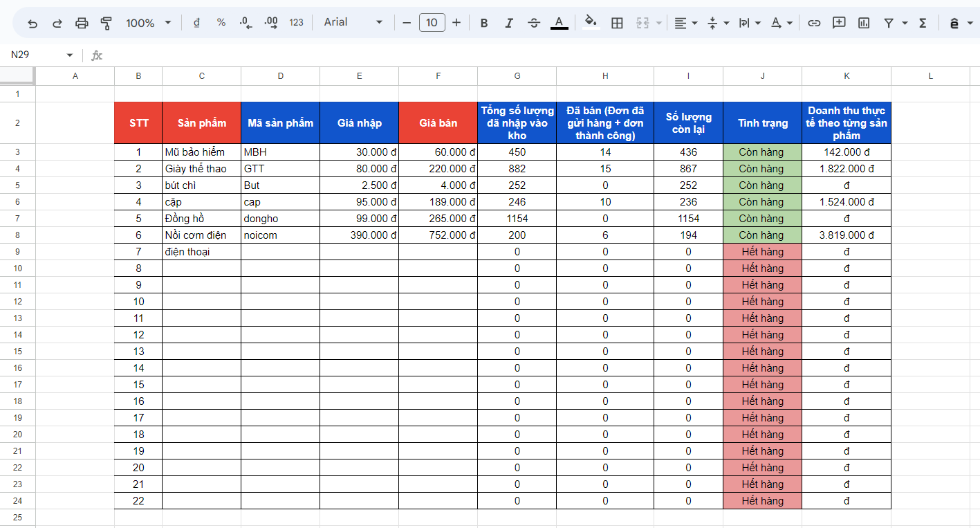Screen dimensions: 980x528
Task: Click the font size input field
Action: [x=432, y=23]
